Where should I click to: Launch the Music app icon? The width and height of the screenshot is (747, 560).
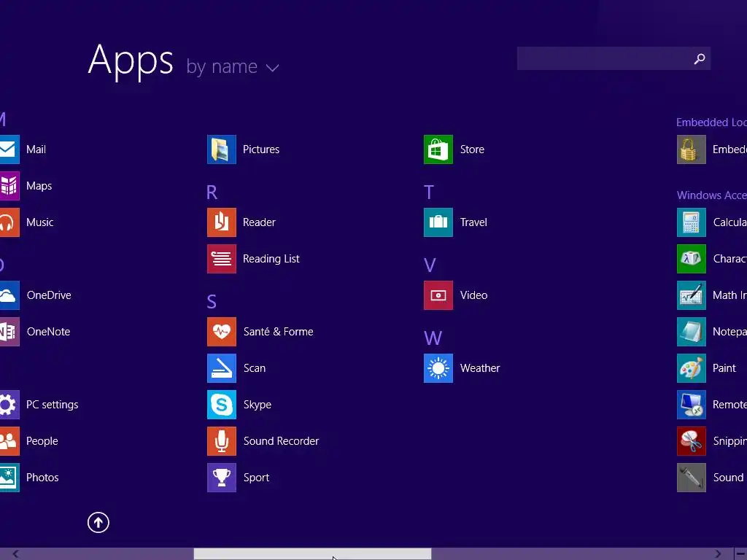[9, 222]
